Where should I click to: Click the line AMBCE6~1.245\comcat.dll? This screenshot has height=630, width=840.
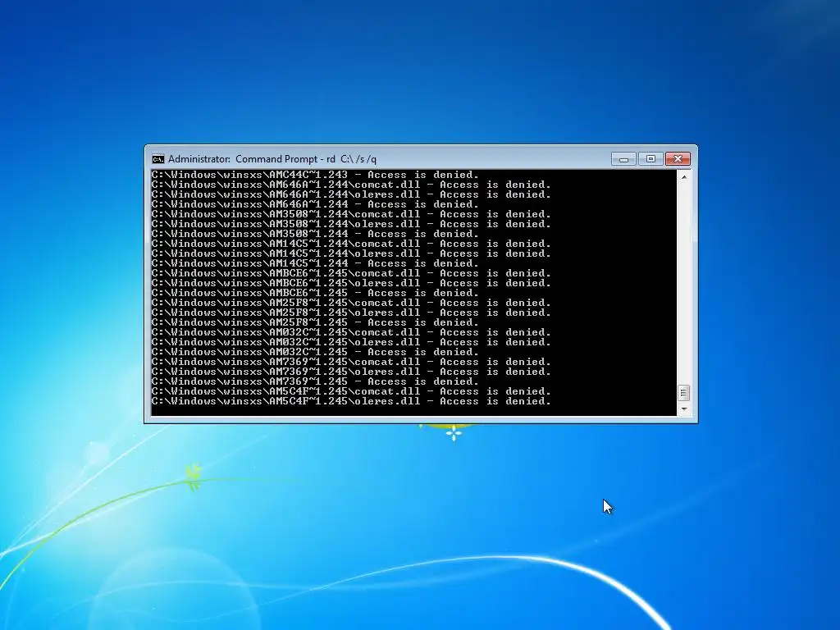[351, 273]
